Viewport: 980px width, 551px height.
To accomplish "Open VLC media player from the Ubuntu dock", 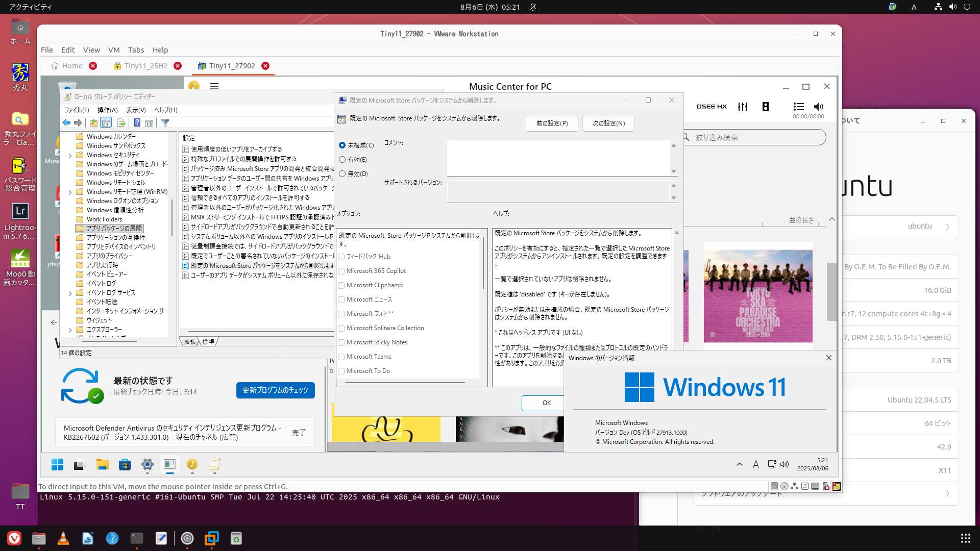I will point(63,538).
